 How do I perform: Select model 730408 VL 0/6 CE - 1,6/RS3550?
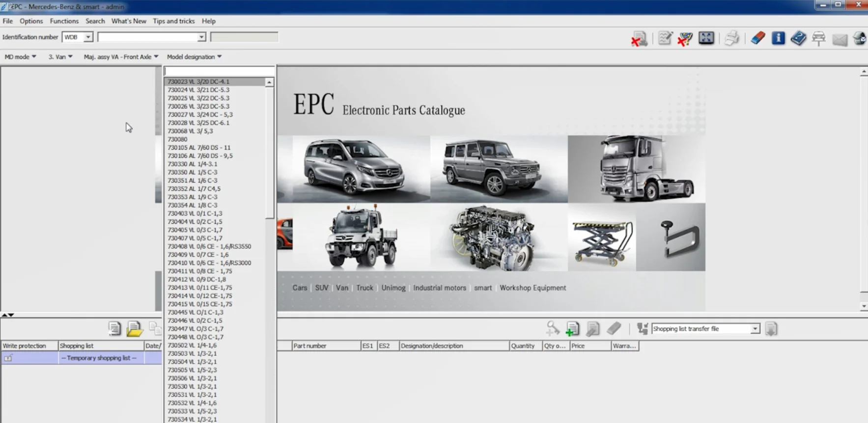tap(215, 246)
